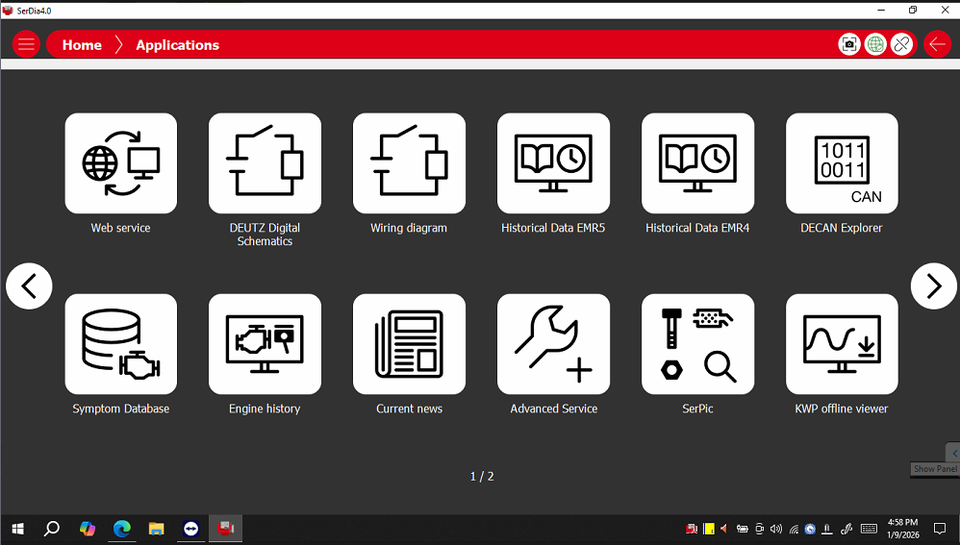Open the hamburger main menu
The height and width of the screenshot is (545, 960).
26,44
